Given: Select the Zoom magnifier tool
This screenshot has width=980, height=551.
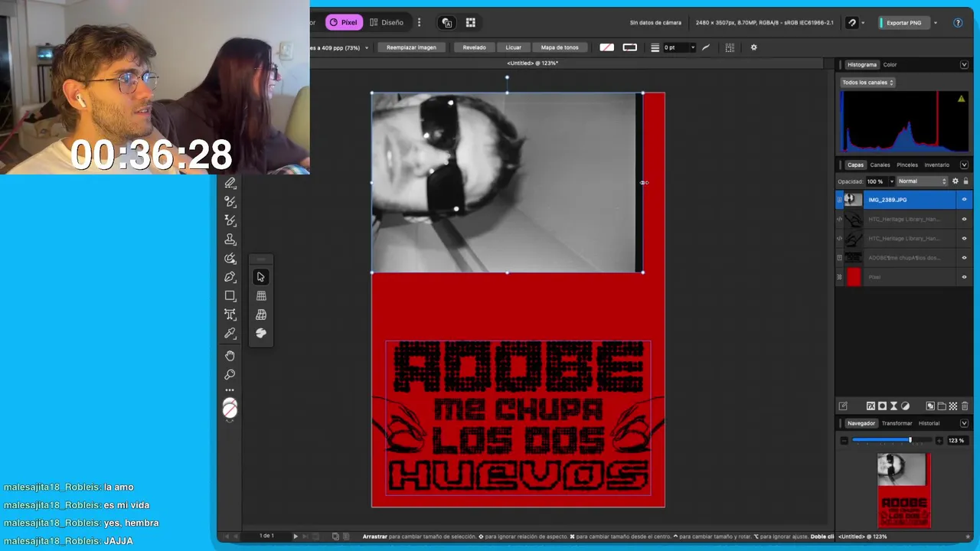Looking at the screenshot, I should 230,375.
